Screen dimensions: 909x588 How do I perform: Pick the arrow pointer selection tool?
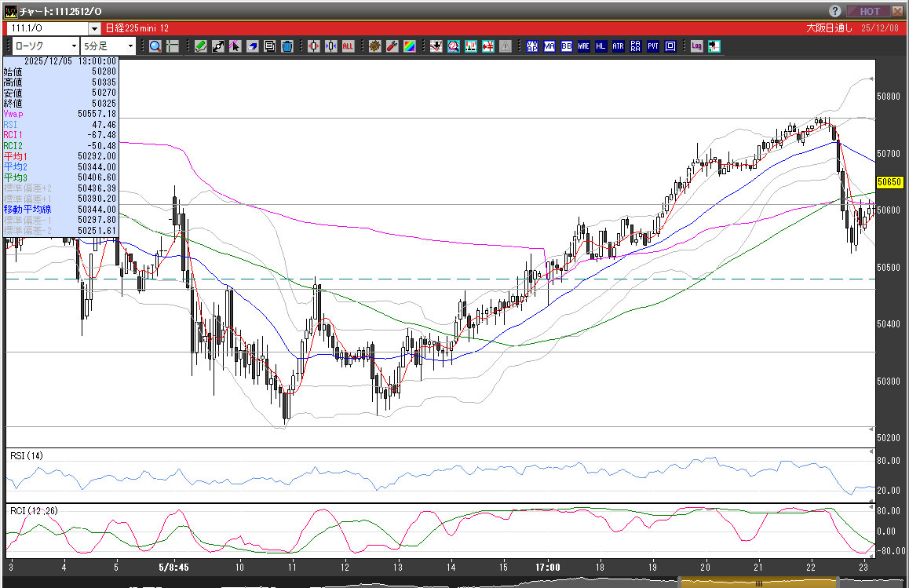(235, 46)
